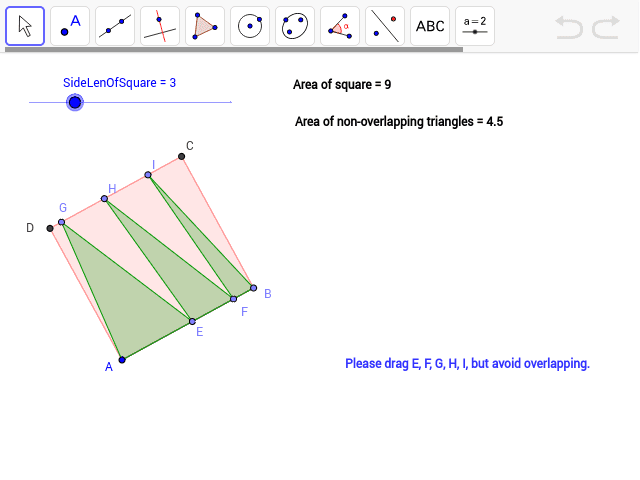Activate the Polygon tool
The height and width of the screenshot is (480, 640).
205,26
